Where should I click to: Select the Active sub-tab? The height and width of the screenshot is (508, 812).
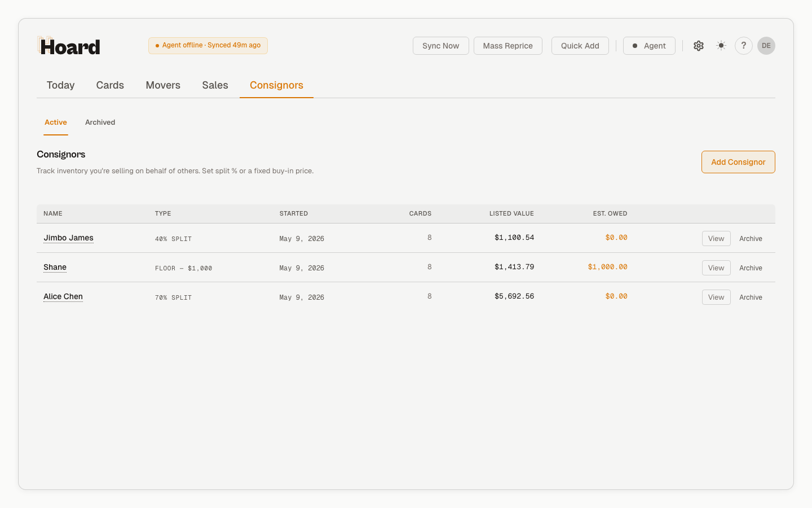click(56, 122)
